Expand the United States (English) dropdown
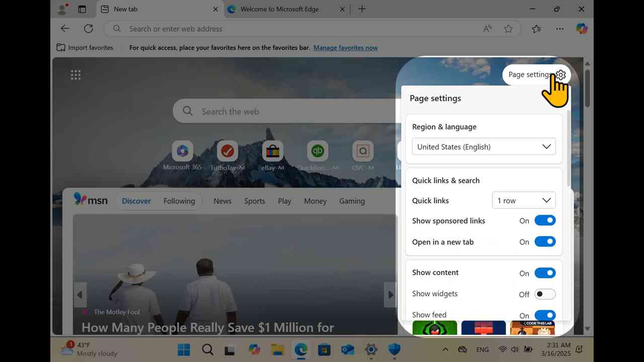644x362 pixels. click(484, 146)
